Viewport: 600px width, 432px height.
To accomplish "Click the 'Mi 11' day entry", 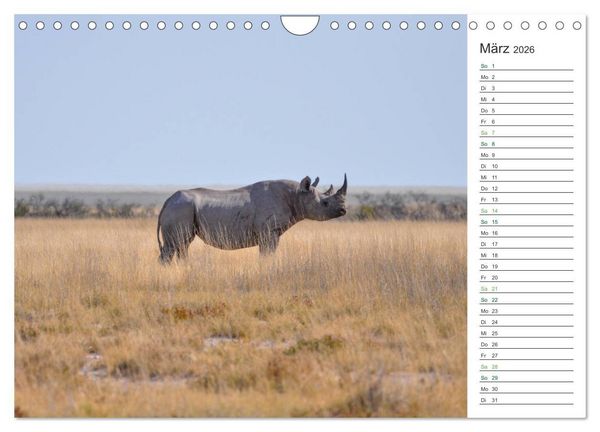I will 527,177.
